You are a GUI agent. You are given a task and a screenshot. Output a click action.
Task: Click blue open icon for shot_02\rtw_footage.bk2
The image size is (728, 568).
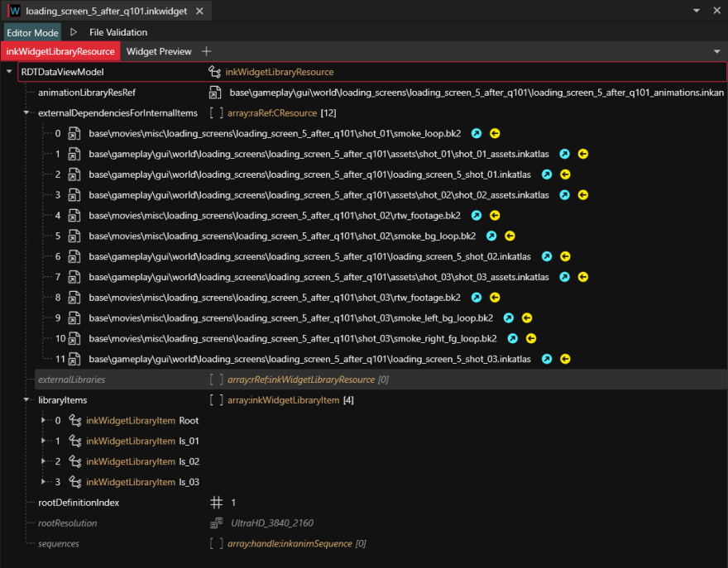click(477, 215)
